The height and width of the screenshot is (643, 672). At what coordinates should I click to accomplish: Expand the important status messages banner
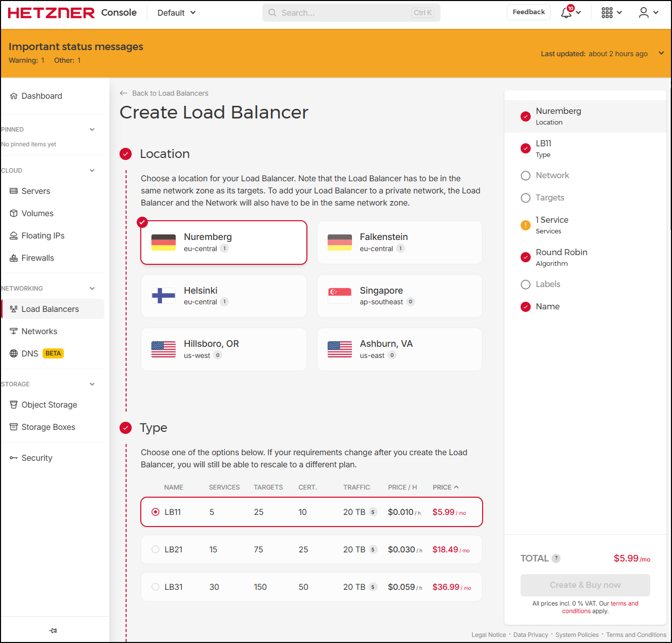point(661,53)
